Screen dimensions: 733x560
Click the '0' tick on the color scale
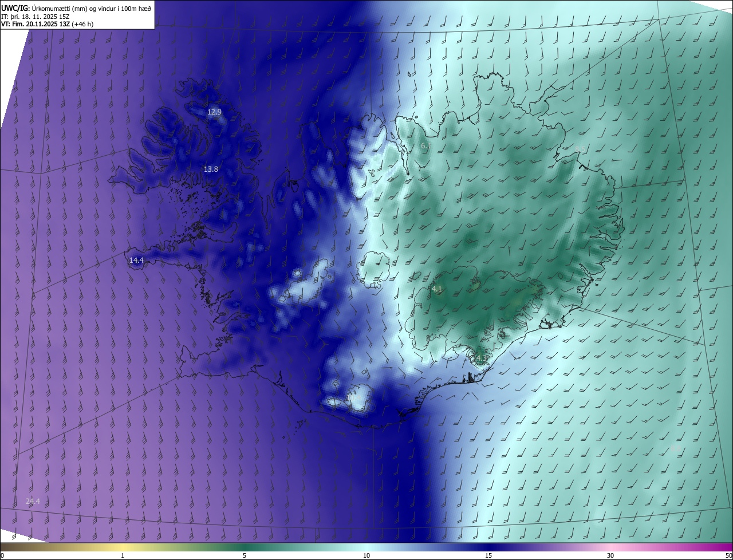pyautogui.click(x=2, y=555)
